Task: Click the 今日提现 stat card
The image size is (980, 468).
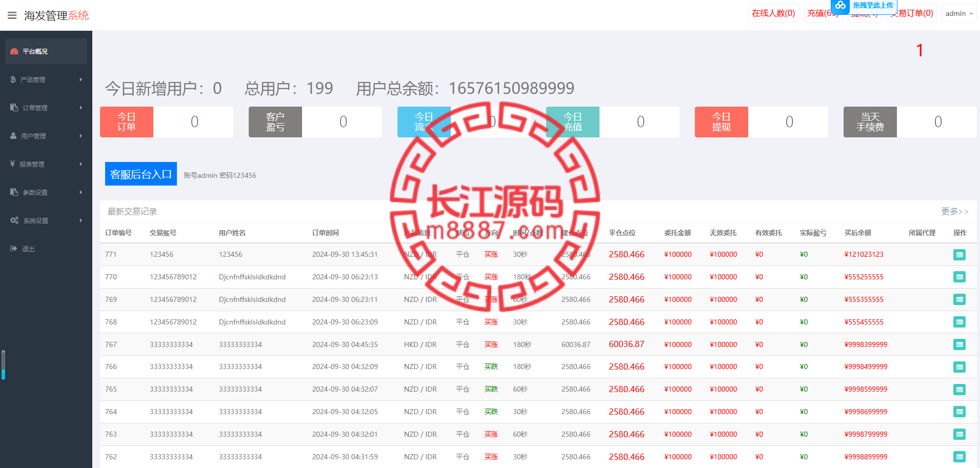Action: point(762,122)
